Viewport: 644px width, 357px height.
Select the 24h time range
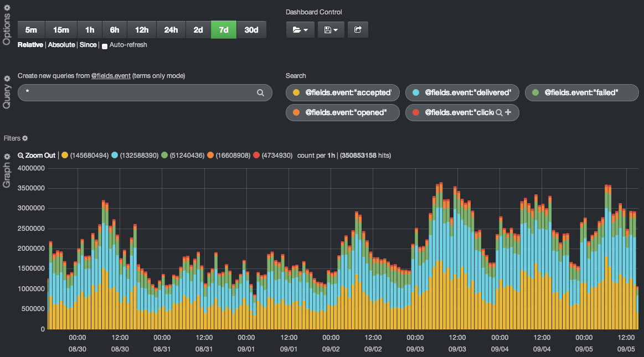click(x=171, y=29)
